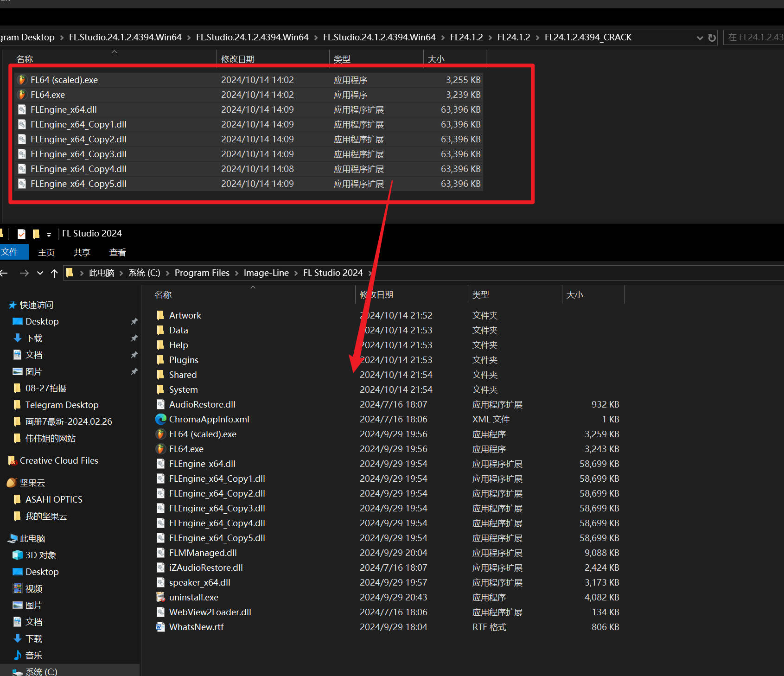The width and height of the screenshot is (784, 676).
Task: Click the uninstall.exe installer icon
Action: (160, 597)
